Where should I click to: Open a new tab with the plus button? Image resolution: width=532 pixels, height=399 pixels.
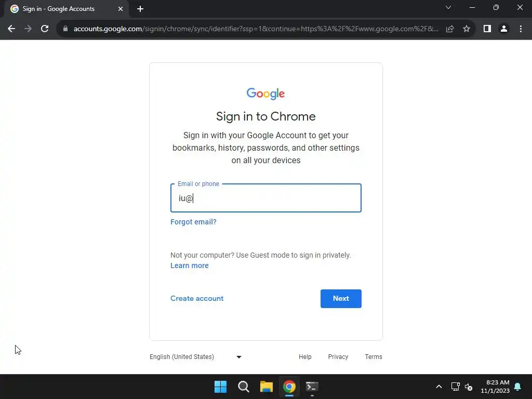[x=140, y=9]
